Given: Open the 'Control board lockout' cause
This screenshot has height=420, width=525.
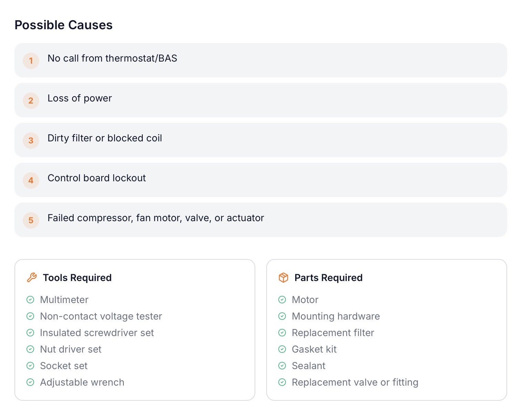Looking at the screenshot, I should point(97,178).
